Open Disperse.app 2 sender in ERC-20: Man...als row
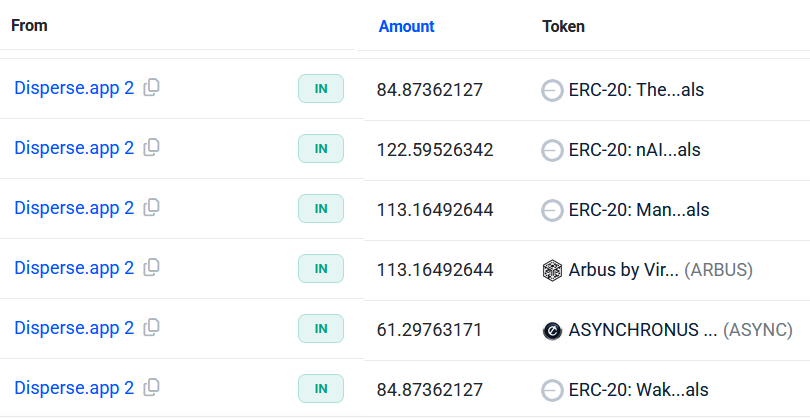 [74, 208]
